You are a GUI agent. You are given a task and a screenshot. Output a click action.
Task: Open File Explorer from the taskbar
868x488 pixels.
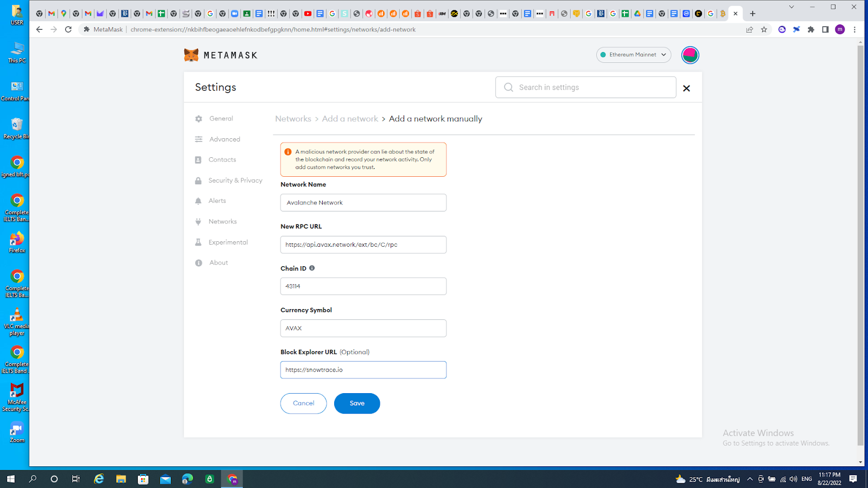point(121,479)
